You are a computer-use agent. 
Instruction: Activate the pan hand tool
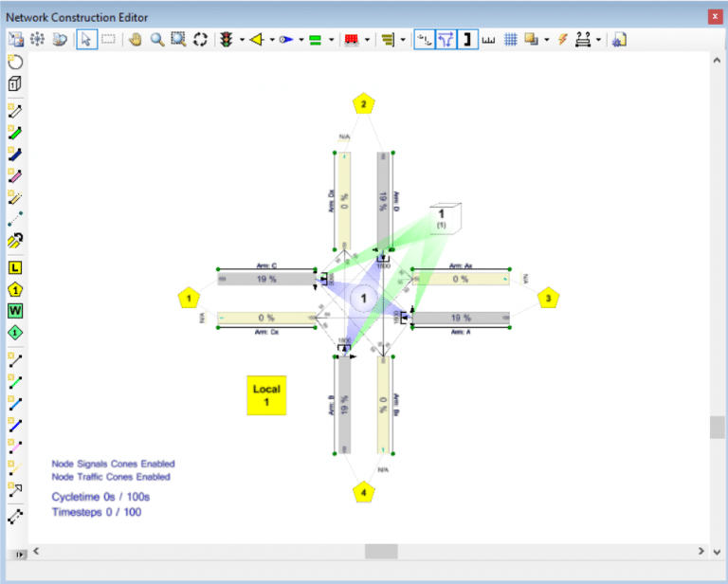136,40
